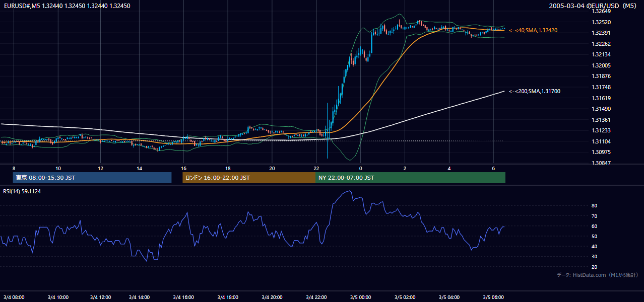The width and height of the screenshot is (644, 302).
Task: Click the RSI 60 level label
Action: click(x=594, y=226)
